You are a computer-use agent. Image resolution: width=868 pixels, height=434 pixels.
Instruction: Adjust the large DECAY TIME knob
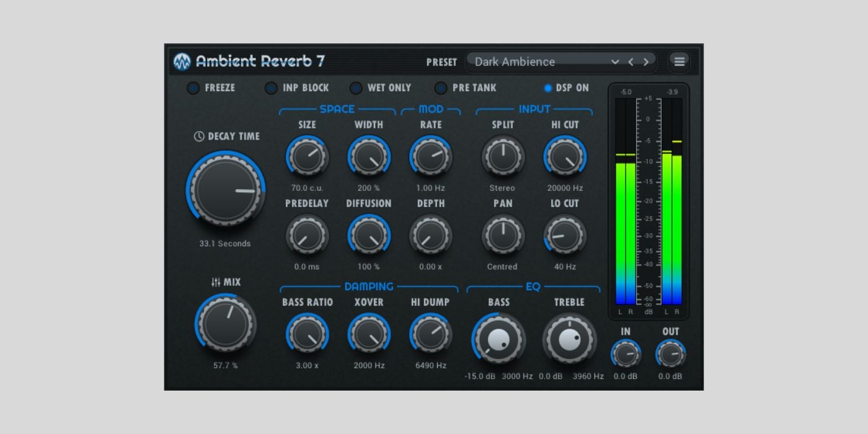(225, 189)
